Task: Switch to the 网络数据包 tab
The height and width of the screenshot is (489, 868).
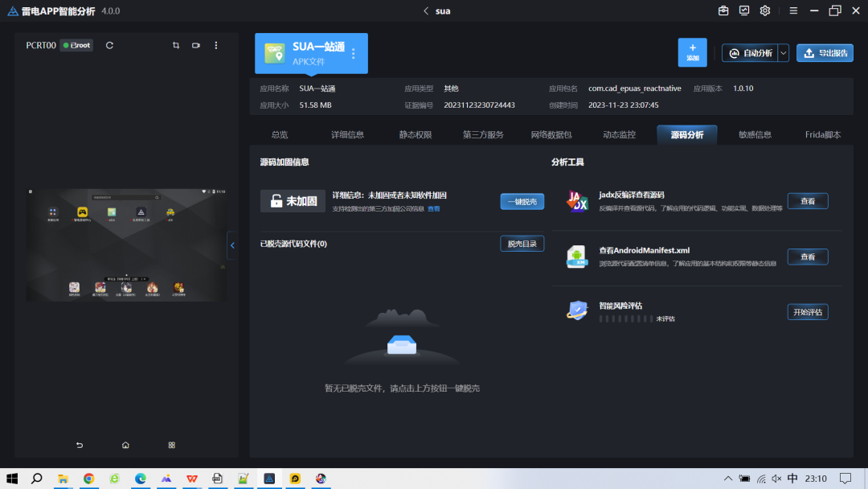Action: coord(551,134)
